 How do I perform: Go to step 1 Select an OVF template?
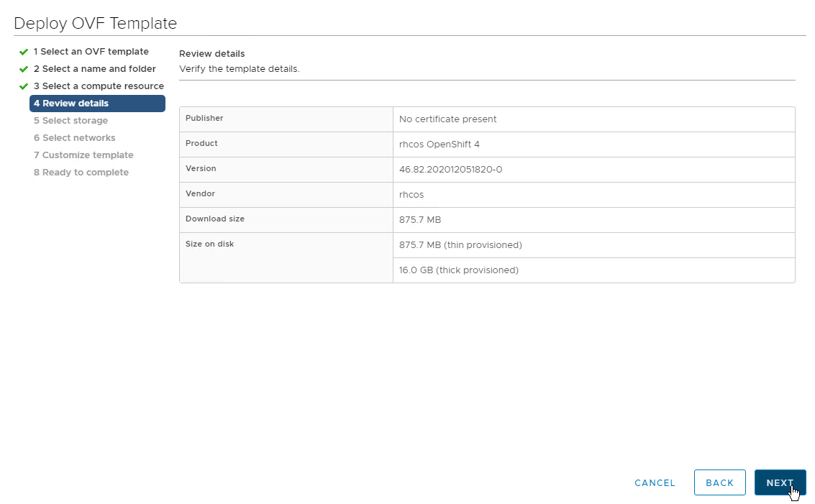point(91,52)
